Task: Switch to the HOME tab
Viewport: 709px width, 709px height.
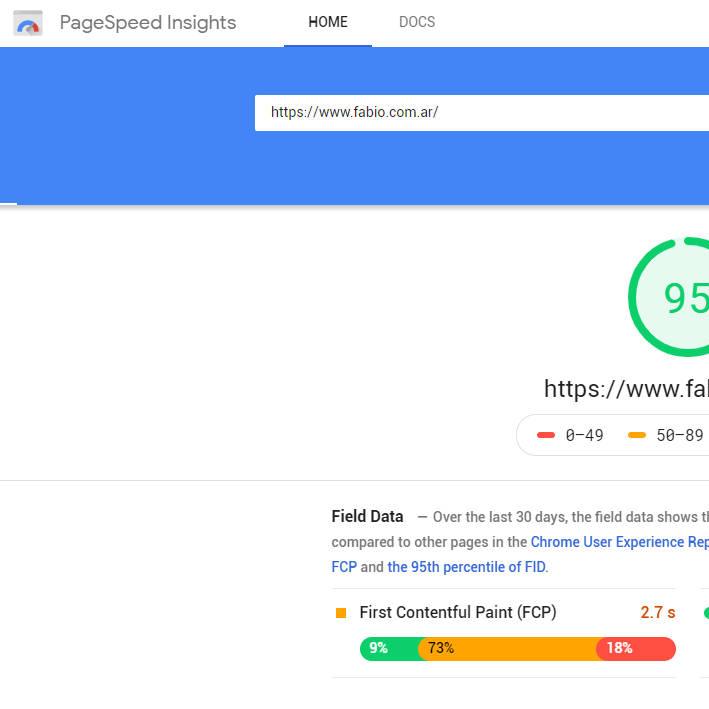Action: tap(328, 22)
